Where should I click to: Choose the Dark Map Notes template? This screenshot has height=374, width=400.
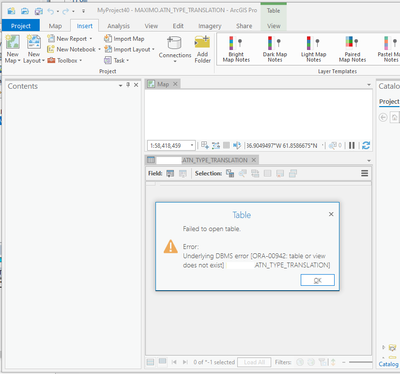(x=275, y=49)
